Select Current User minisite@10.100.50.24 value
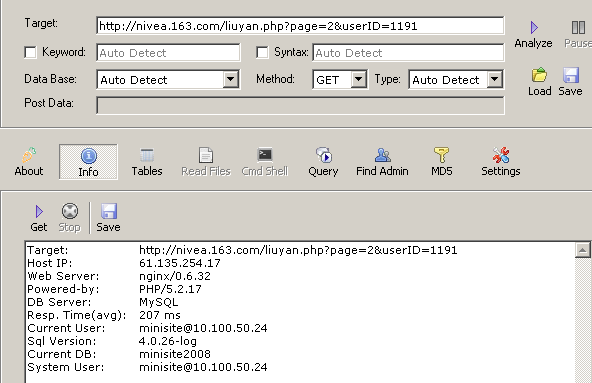 tap(203, 328)
